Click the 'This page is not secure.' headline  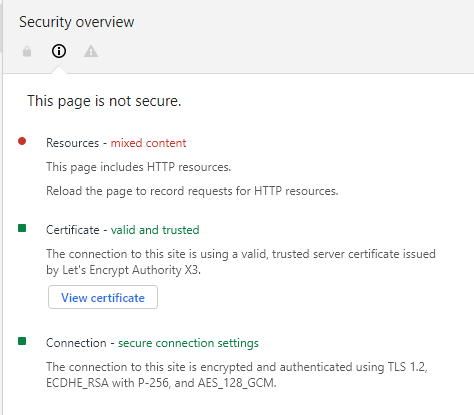tap(104, 101)
